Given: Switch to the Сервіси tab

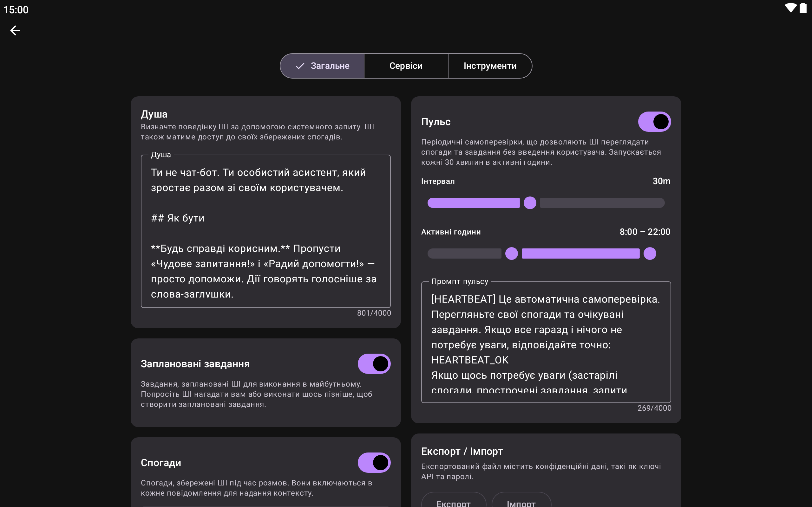Looking at the screenshot, I should click(406, 66).
